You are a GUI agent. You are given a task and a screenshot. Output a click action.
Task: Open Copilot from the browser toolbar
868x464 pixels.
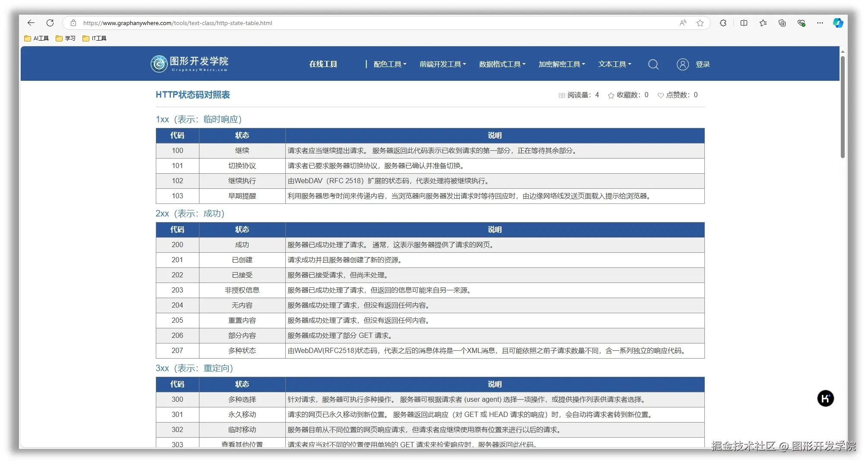[838, 23]
